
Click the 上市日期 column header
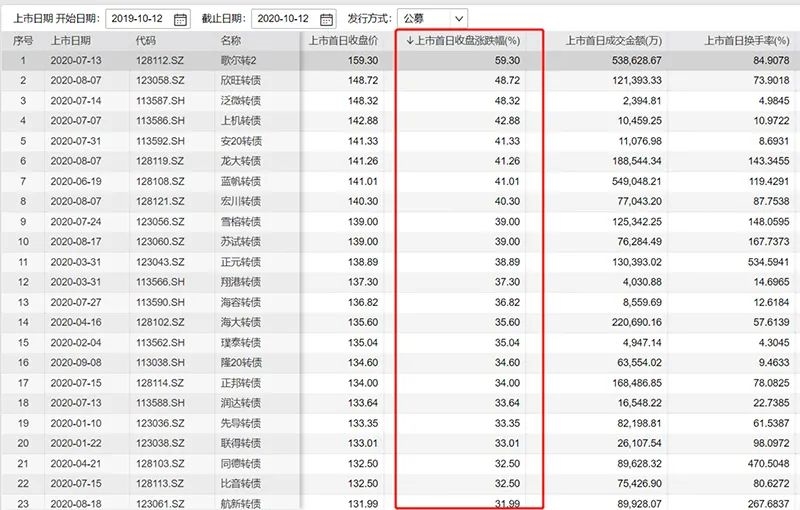(70, 41)
